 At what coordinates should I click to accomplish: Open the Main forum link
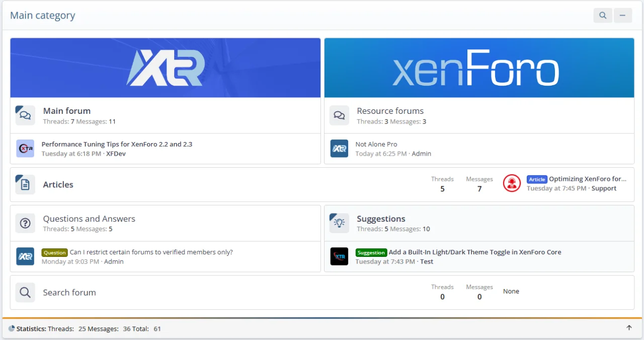pyautogui.click(x=67, y=111)
